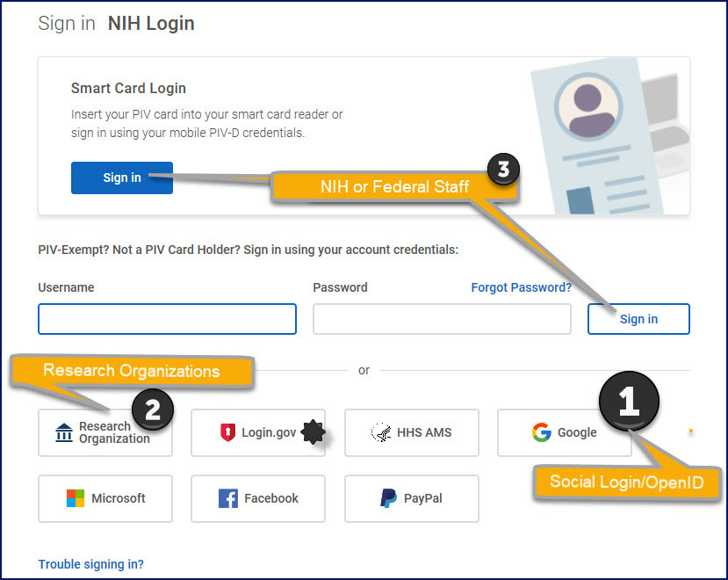Click the number 2 callout badge
Viewport: 728px width, 580px height.
pyautogui.click(x=152, y=409)
